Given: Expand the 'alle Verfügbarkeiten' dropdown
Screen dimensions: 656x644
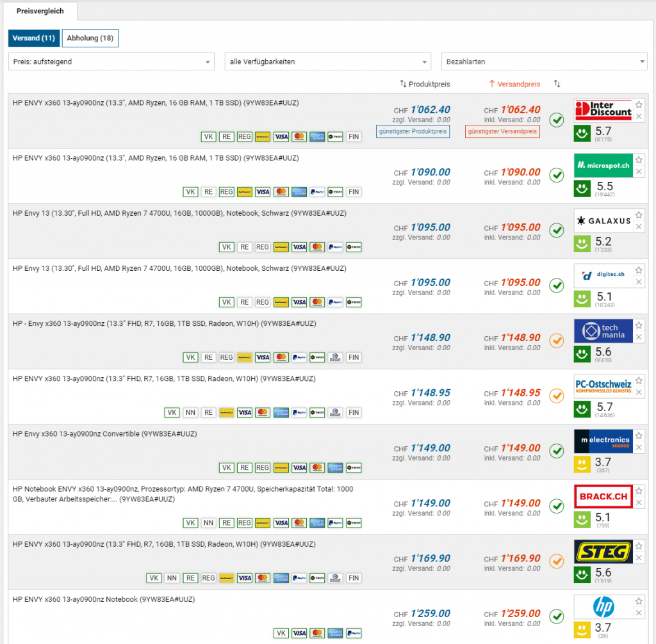Looking at the screenshot, I should [x=327, y=61].
